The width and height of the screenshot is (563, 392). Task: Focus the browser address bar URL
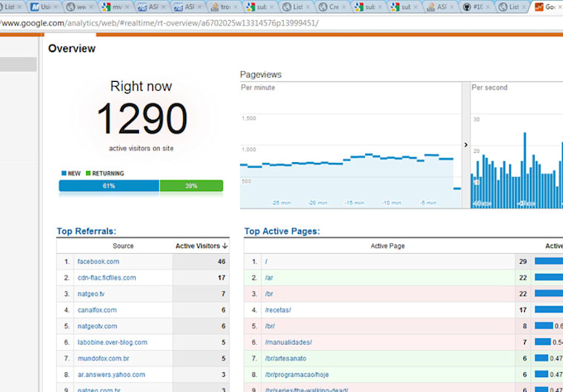click(159, 23)
